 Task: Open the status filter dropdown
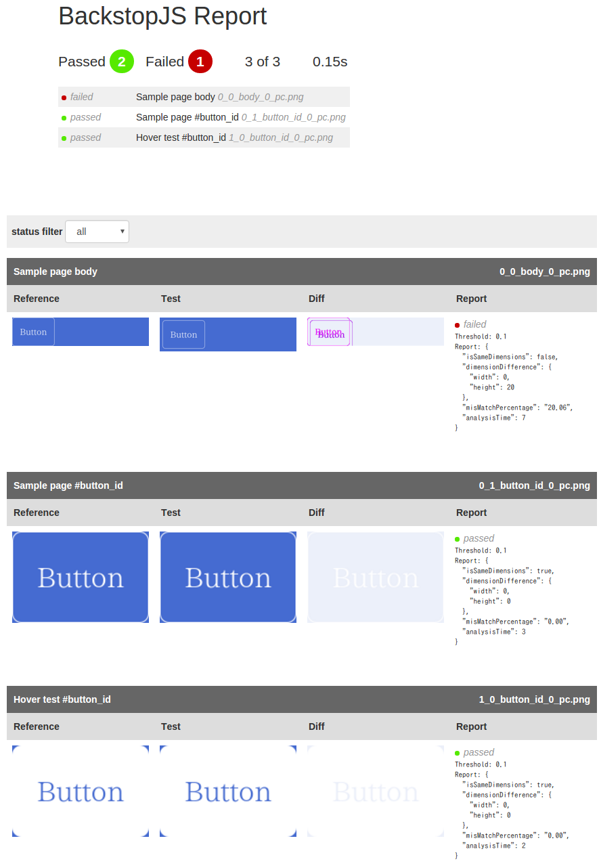click(x=97, y=231)
